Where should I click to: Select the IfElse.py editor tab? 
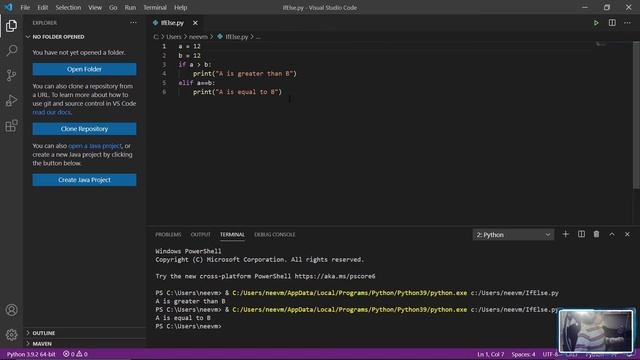(172, 23)
